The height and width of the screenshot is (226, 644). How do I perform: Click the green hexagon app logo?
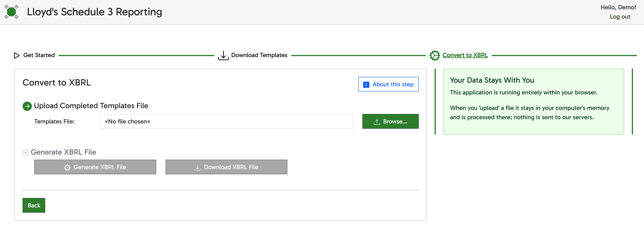[x=12, y=12]
